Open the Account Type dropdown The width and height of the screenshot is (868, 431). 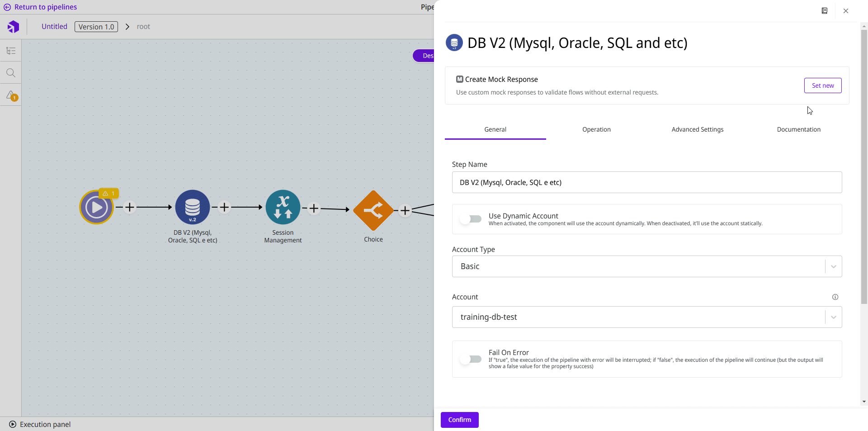coord(646,266)
